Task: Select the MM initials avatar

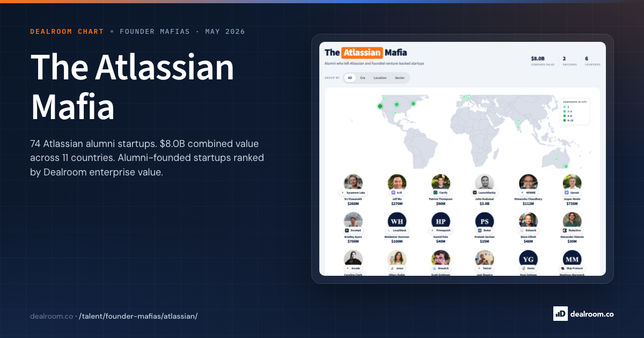Action: pos(572,259)
